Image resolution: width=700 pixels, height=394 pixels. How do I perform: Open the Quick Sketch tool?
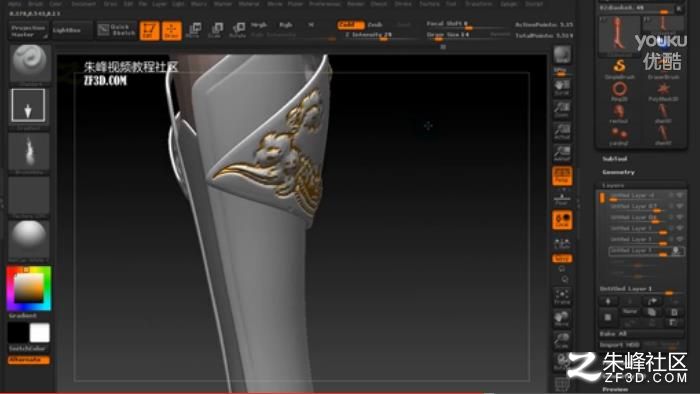[x=116, y=30]
